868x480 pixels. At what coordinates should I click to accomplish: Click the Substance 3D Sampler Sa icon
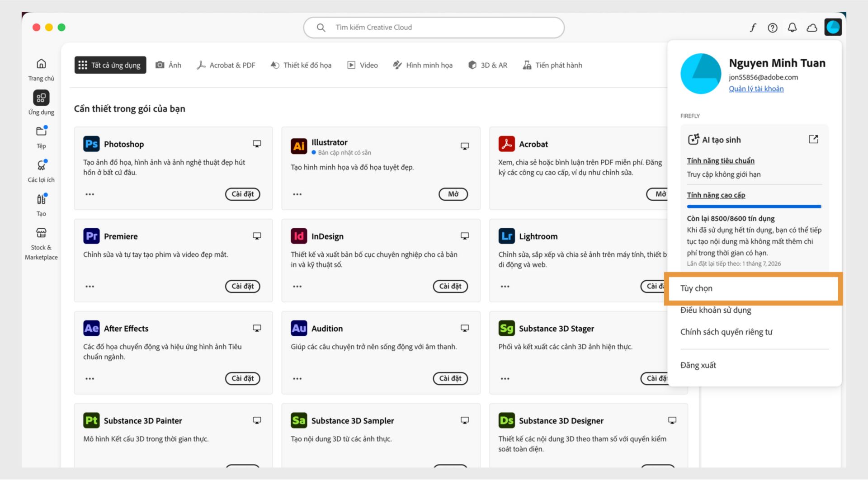pos(299,420)
